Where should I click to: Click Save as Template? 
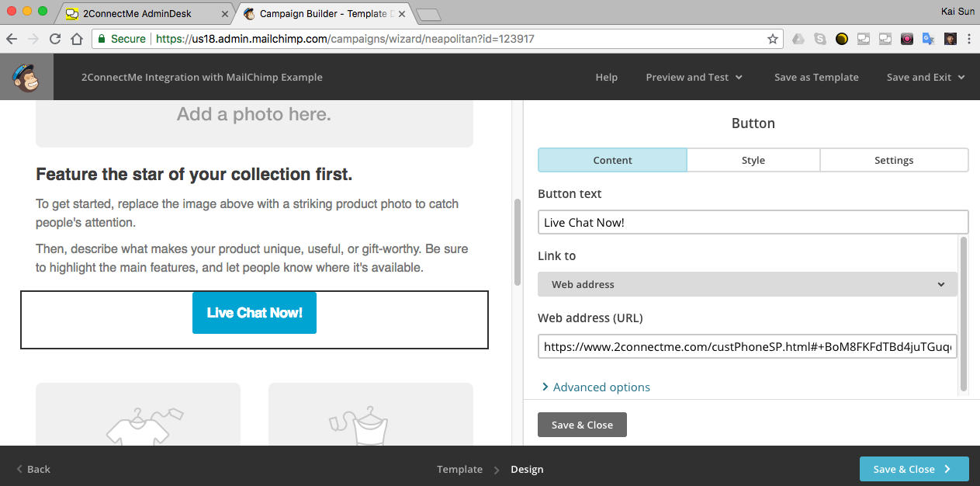pyautogui.click(x=816, y=77)
